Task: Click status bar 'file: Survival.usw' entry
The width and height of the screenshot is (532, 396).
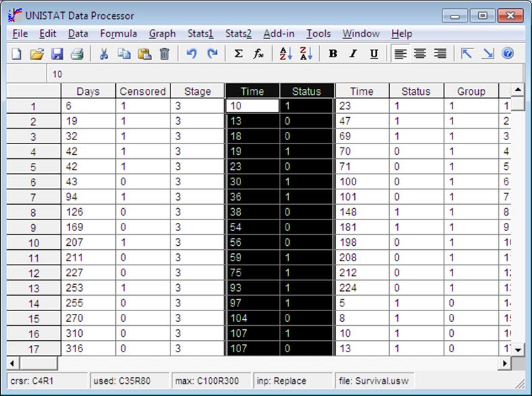Action: pos(374,381)
